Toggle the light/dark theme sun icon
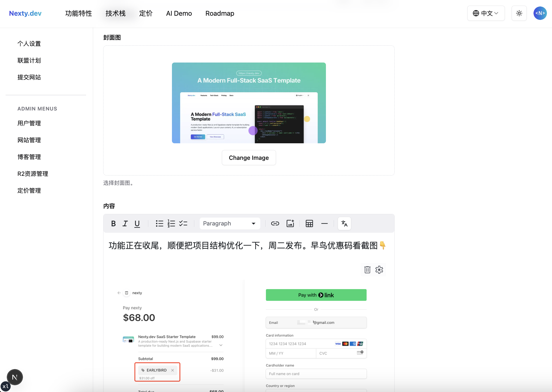552x392 pixels. 519,13
